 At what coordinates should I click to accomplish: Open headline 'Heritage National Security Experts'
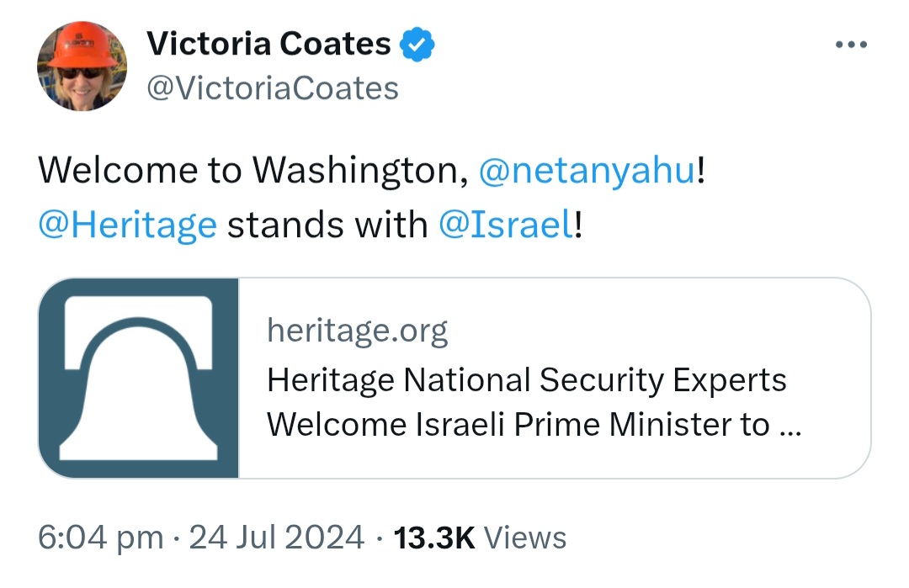click(526, 380)
